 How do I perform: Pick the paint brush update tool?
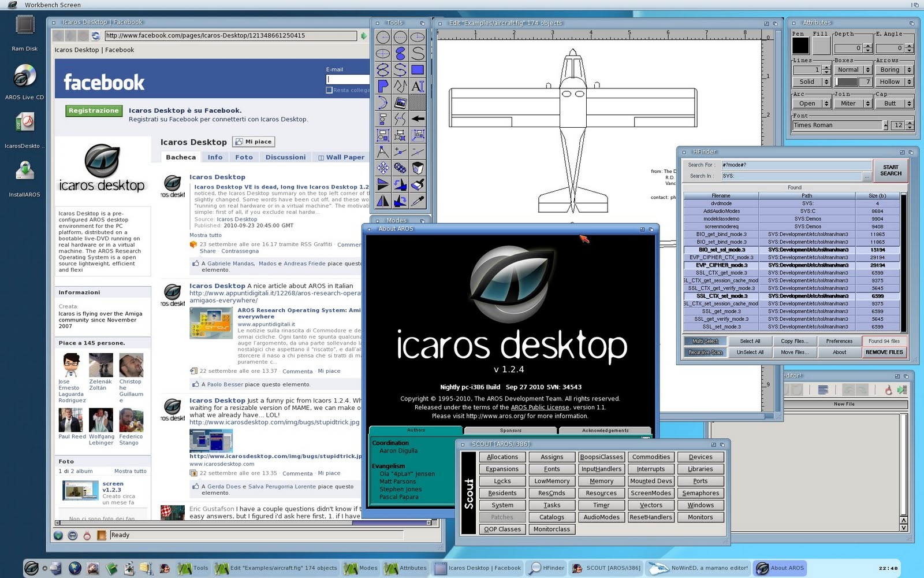click(418, 184)
